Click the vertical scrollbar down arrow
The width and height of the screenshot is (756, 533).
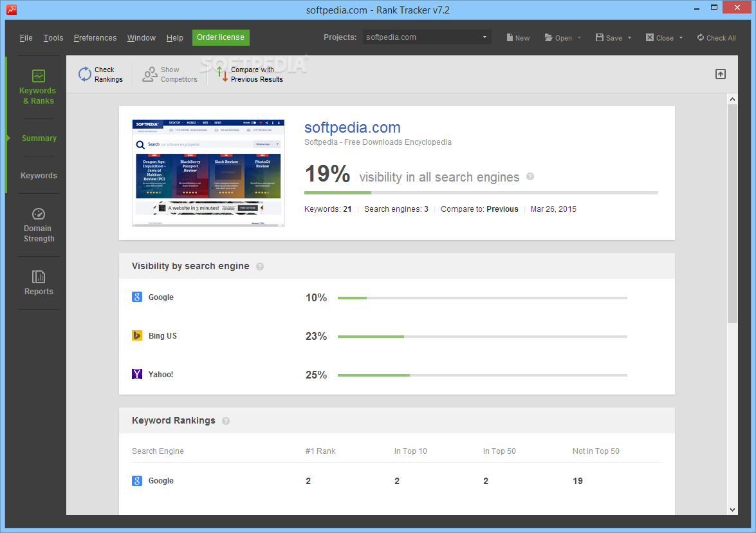(x=732, y=509)
